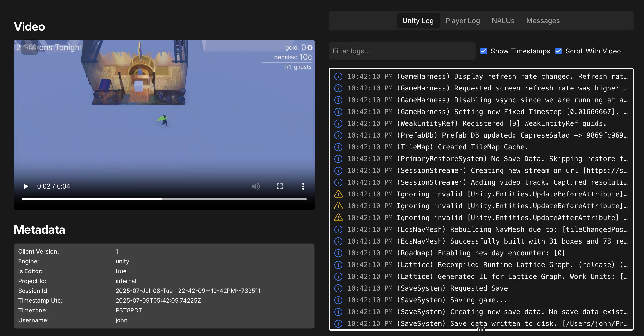Enter fullscreen on the video player
This screenshot has height=336, width=644.
[279, 186]
